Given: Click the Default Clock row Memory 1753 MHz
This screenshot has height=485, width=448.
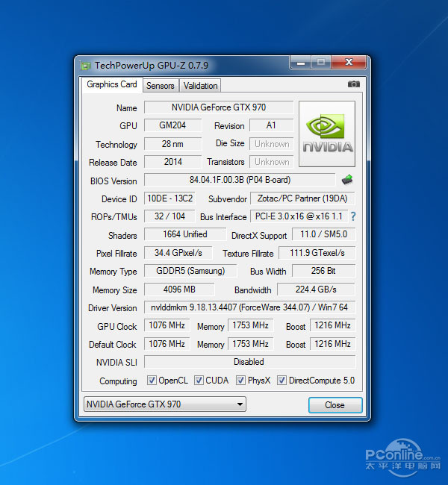Looking at the screenshot, I should tap(250, 344).
